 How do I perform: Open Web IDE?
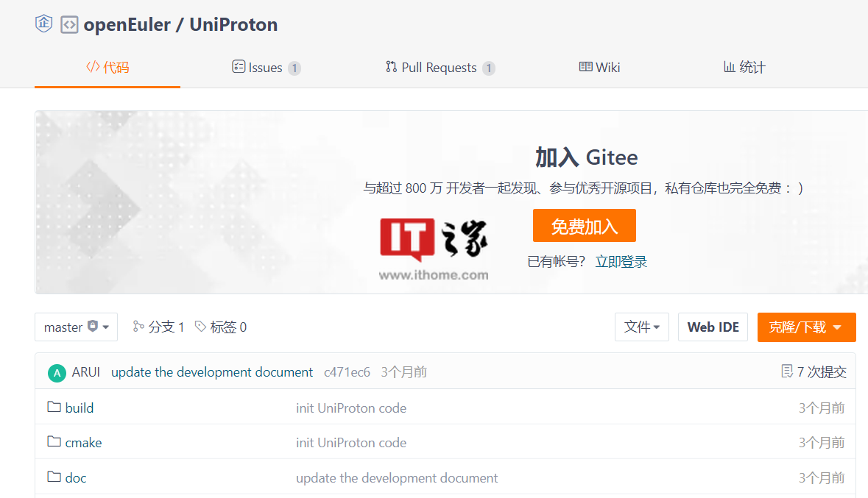pos(713,327)
